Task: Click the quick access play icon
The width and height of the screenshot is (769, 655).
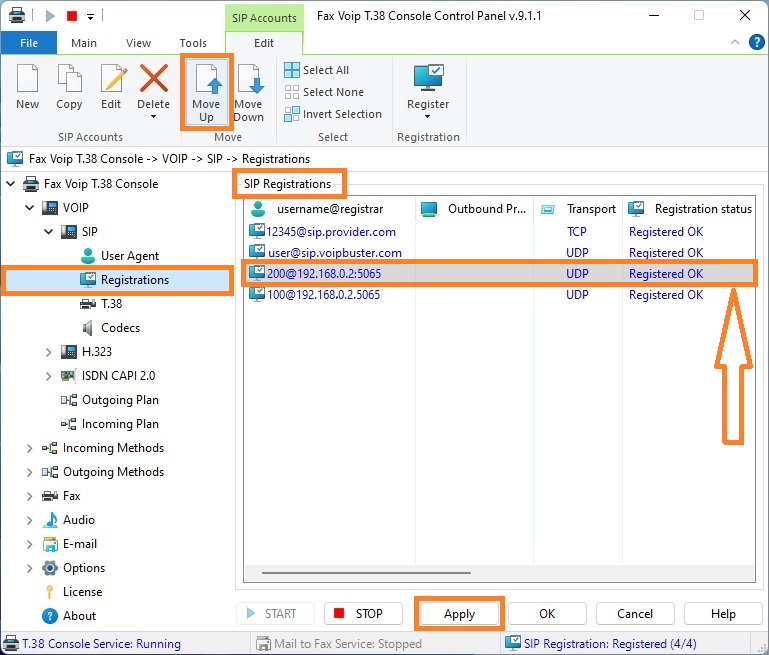Action: click(50, 16)
